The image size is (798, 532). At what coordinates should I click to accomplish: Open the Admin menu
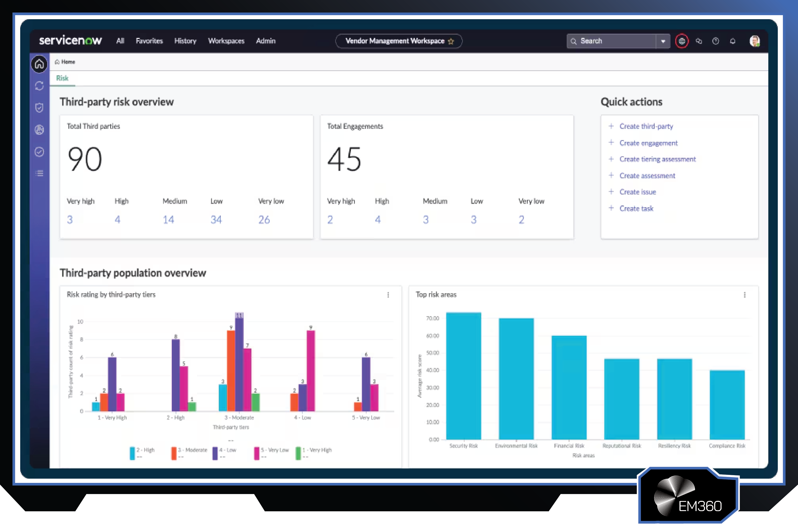(266, 41)
